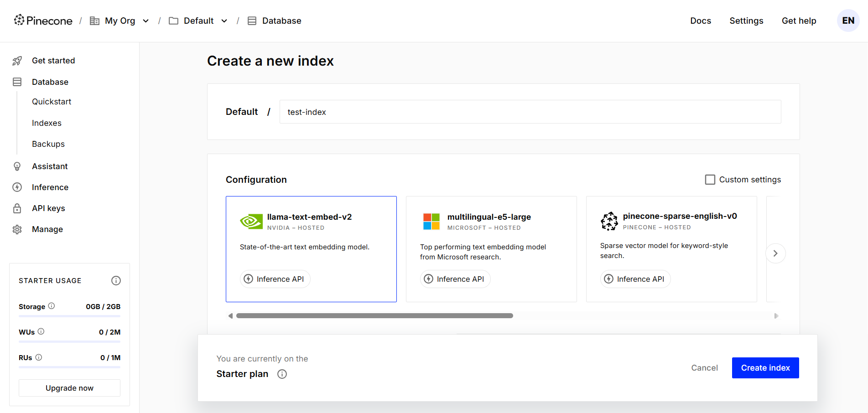Click the right arrow to see more models
The image size is (868, 413).
pyautogui.click(x=775, y=253)
